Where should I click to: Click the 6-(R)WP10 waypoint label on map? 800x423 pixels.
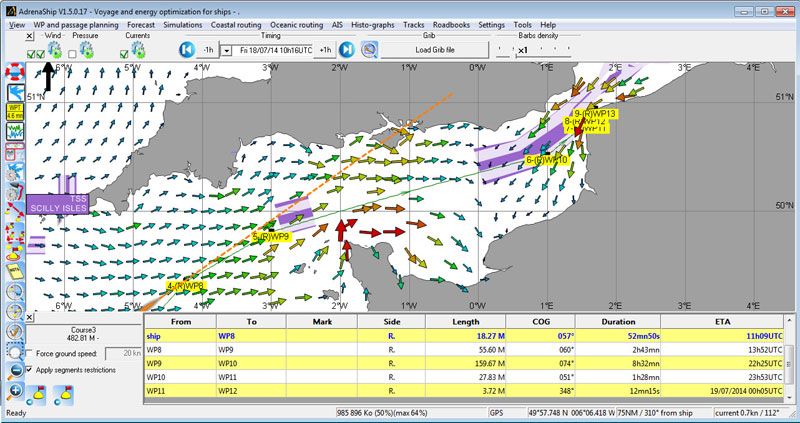(x=546, y=160)
